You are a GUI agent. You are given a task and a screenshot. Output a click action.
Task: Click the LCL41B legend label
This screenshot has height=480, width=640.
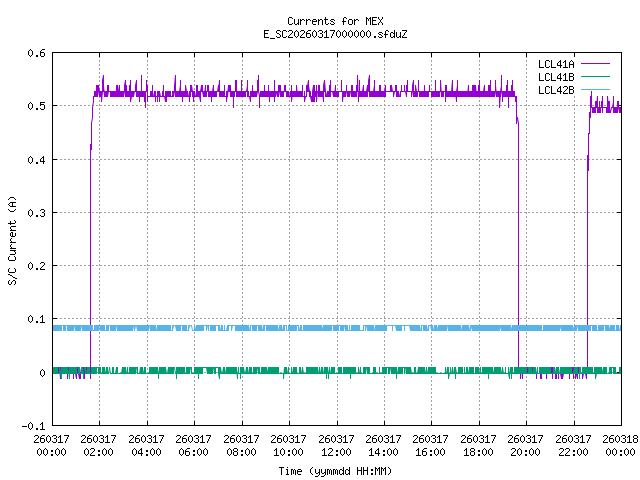[x=555, y=76]
